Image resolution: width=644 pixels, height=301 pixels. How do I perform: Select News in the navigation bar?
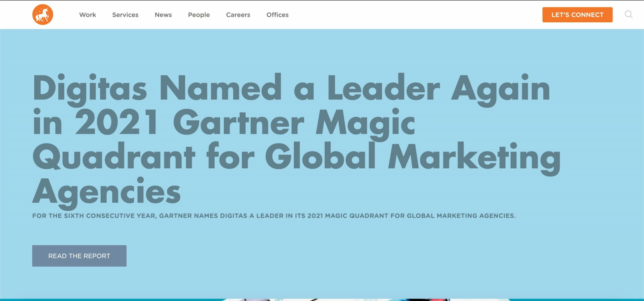[163, 15]
